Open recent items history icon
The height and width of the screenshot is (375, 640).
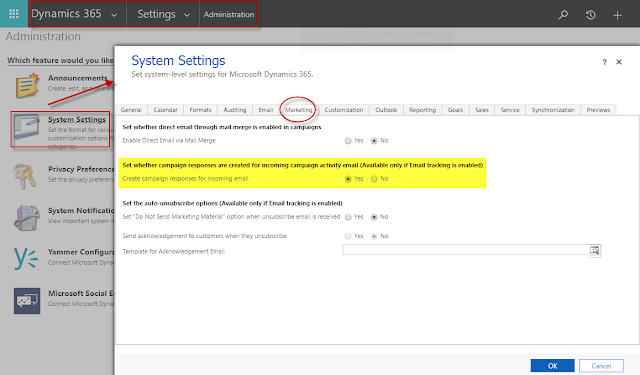click(590, 15)
